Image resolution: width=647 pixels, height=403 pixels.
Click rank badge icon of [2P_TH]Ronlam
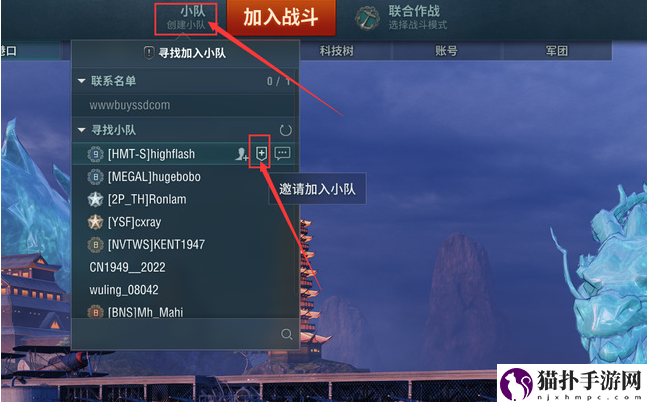point(95,199)
